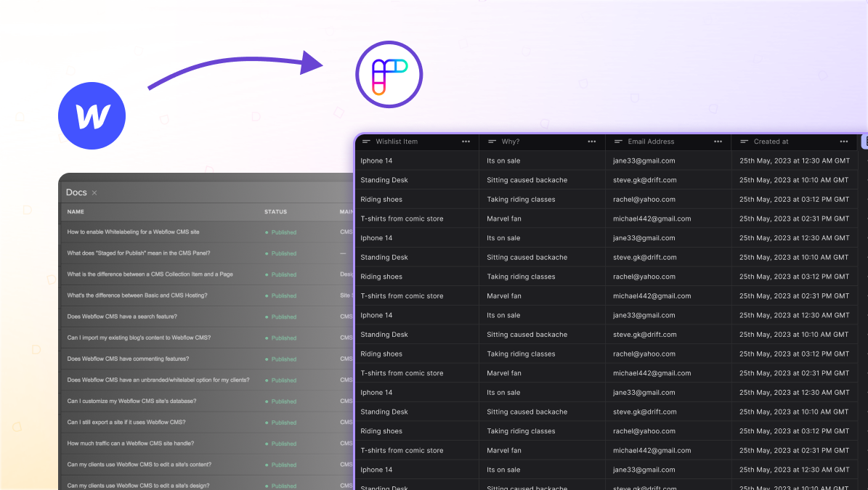
Task: Click Published status on the search feature row
Action: click(x=280, y=317)
